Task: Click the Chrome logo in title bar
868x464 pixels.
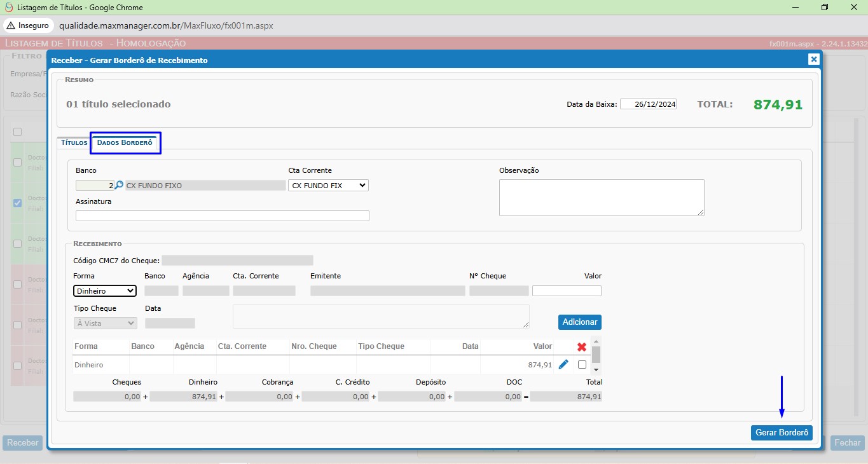Action: [8, 8]
